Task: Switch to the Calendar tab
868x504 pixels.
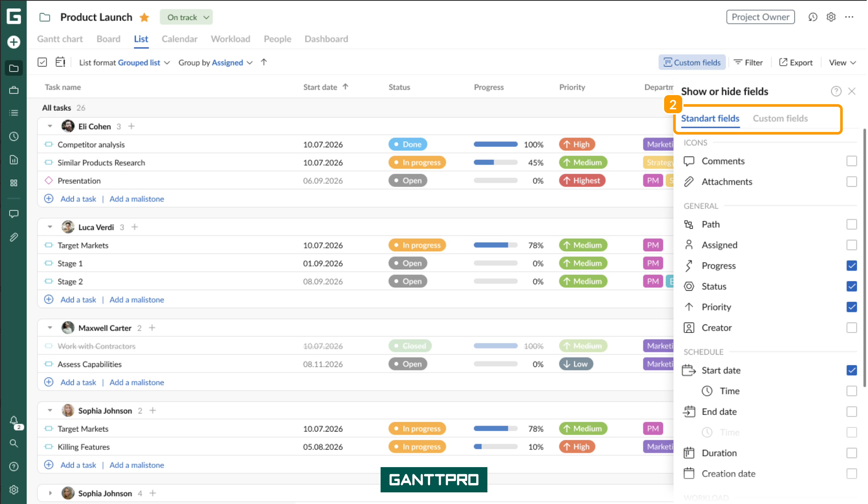Action: click(179, 39)
